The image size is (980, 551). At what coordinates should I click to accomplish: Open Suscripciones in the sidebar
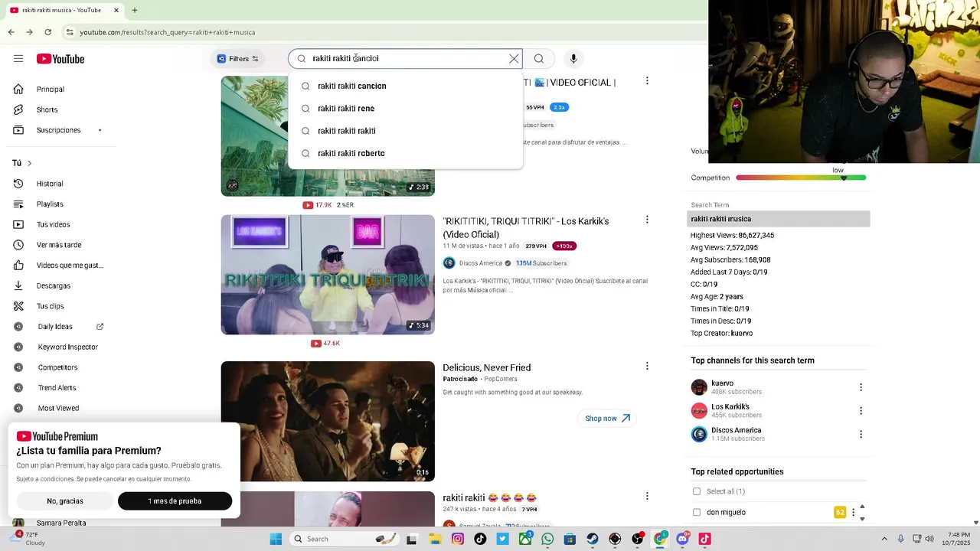point(58,130)
